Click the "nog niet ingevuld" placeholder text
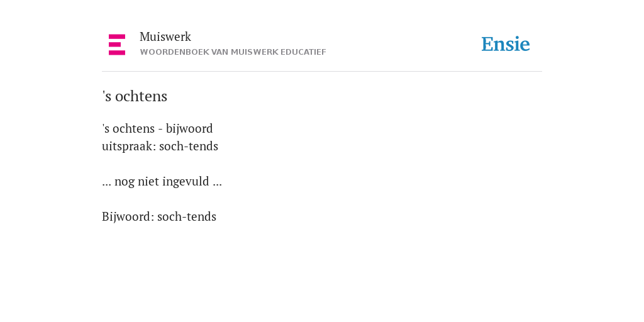 162,181
